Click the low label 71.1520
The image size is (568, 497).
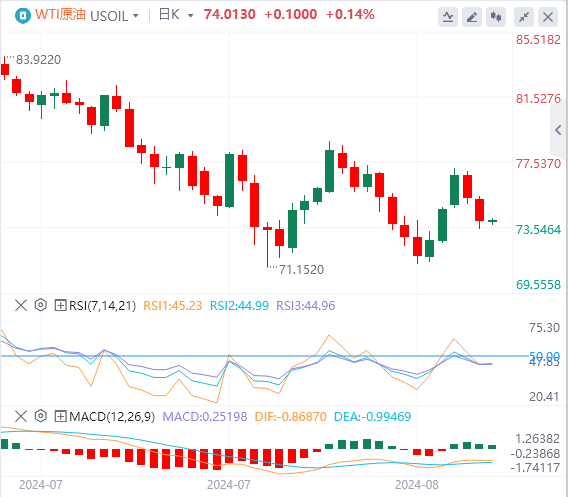pyautogui.click(x=301, y=270)
